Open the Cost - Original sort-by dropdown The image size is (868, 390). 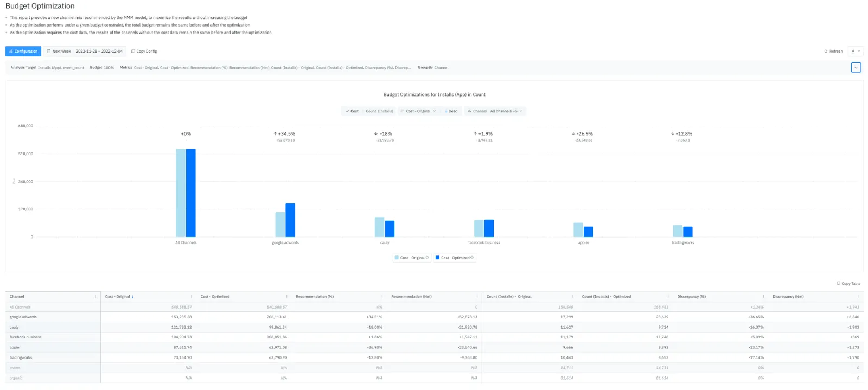(x=418, y=111)
